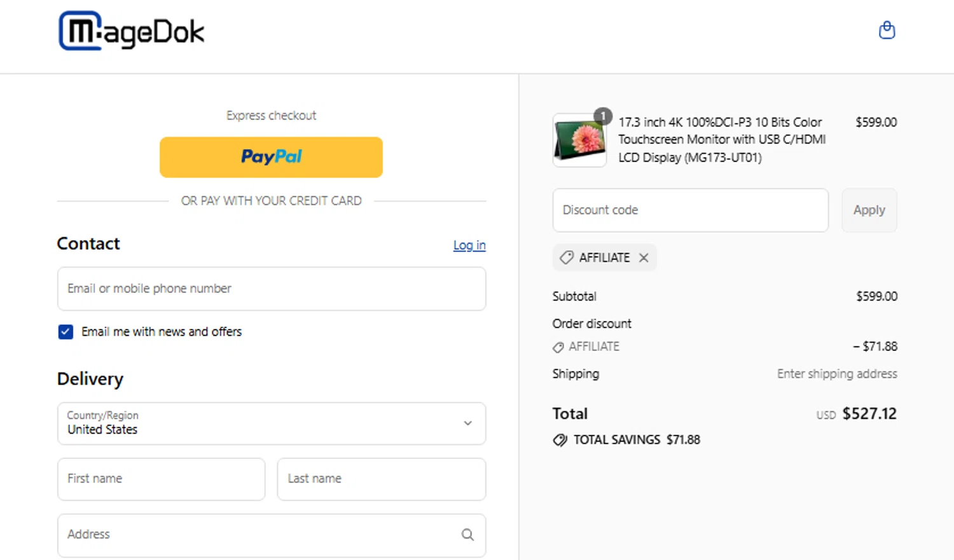The width and height of the screenshot is (954, 560).
Task: Click the MageDok logo
Action: click(x=132, y=31)
